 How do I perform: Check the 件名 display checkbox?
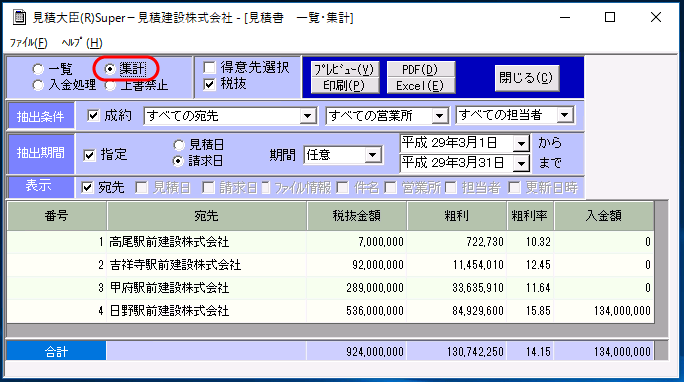[343, 188]
